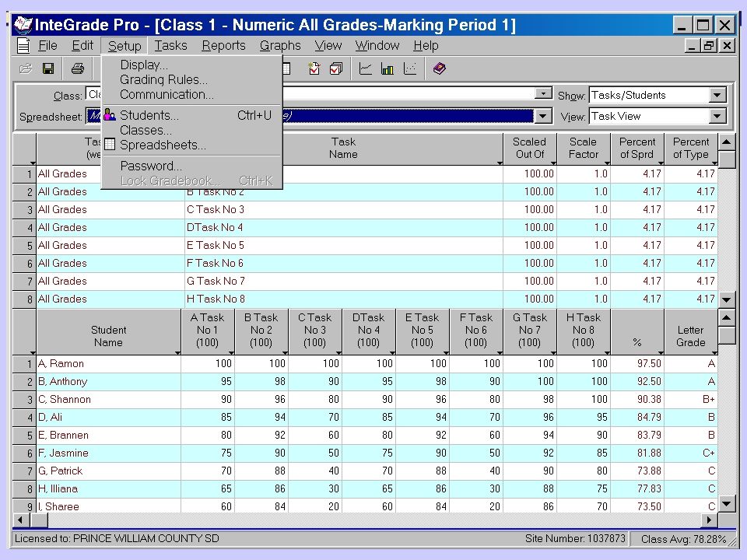747x560 pixels.
Task: Click Class Avg: 78.28% in status bar
Action: point(684,539)
